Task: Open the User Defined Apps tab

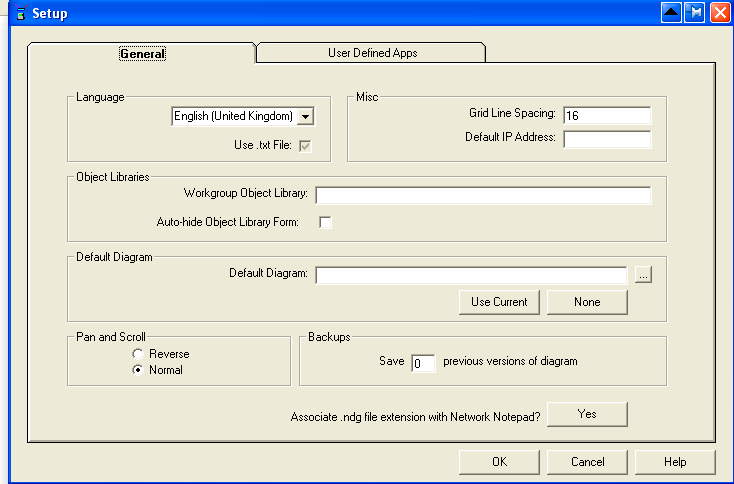Action: (x=372, y=53)
